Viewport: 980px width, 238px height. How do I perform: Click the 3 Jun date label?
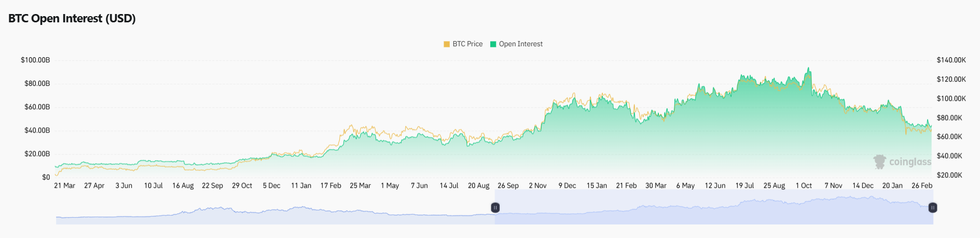coord(124,186)
